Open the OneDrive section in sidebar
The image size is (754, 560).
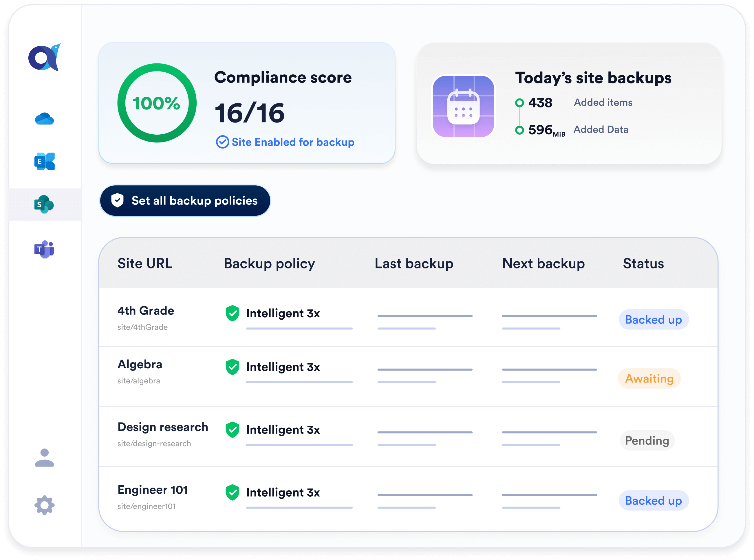click(44, 119)
